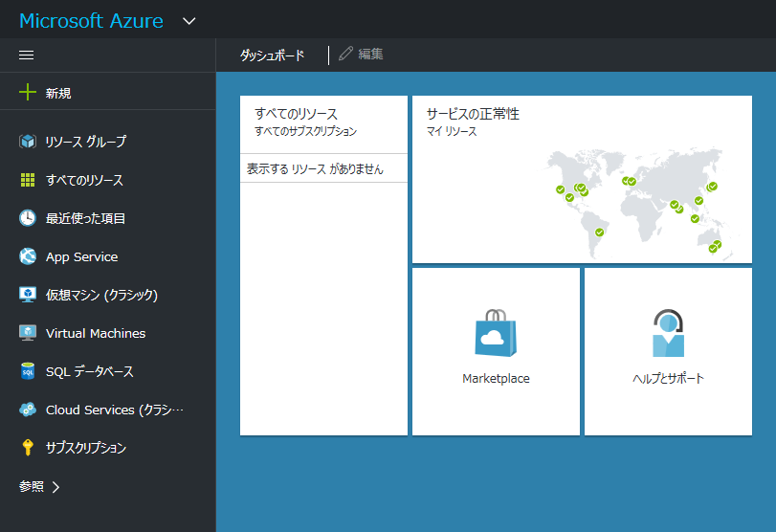Viewport: 776px width, 532px height.
Task: Click the All Resources grid icon
Action: click(27, 180)
